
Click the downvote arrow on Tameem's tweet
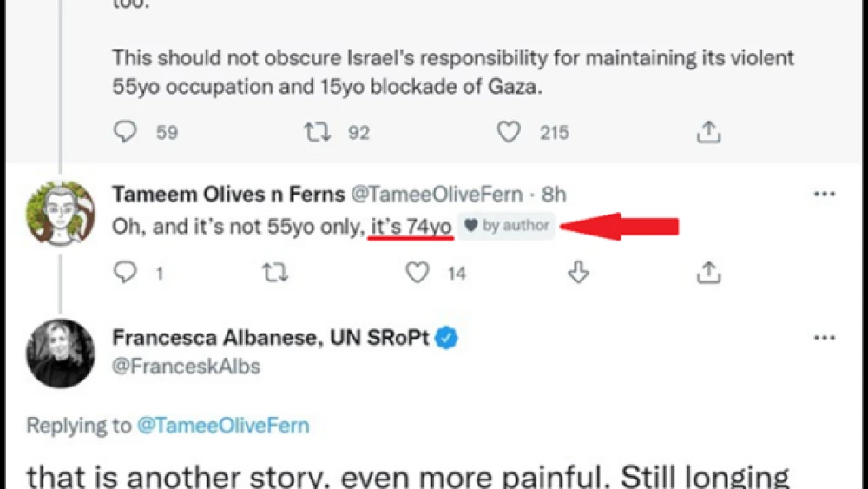tap(578, 273)
